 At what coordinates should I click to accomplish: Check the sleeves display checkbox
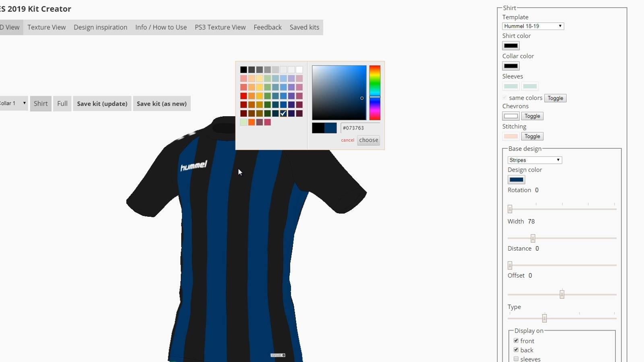[x=516, y=359]
